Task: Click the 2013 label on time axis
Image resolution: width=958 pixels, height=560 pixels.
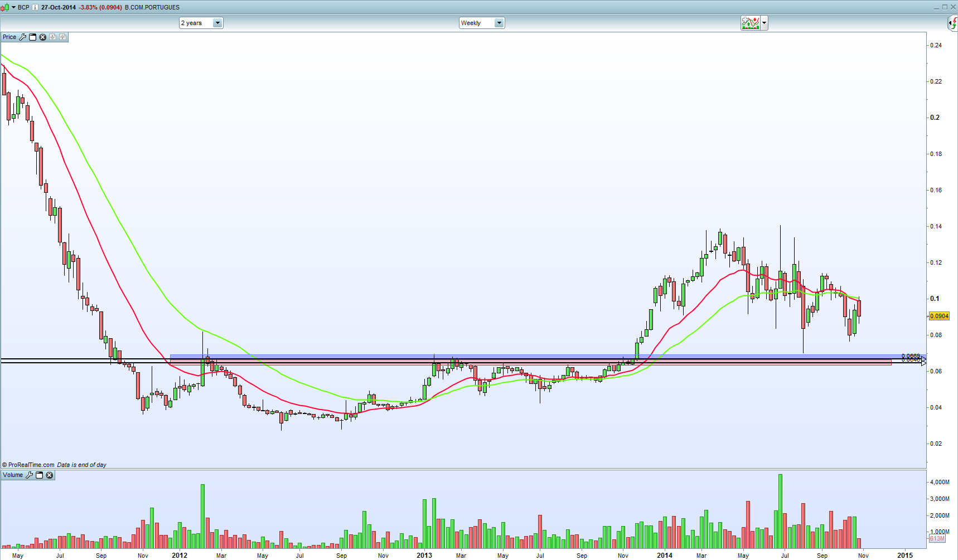Action: point(424,555)
